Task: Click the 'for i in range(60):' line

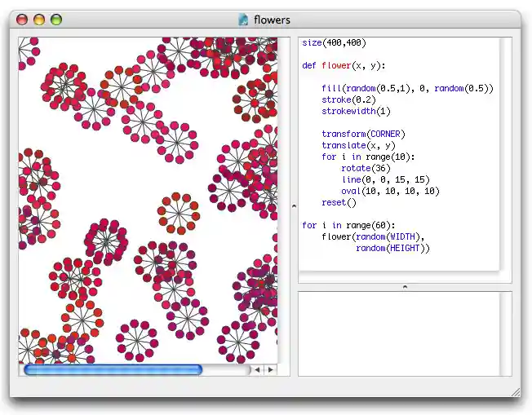Action: click(351, 225)
